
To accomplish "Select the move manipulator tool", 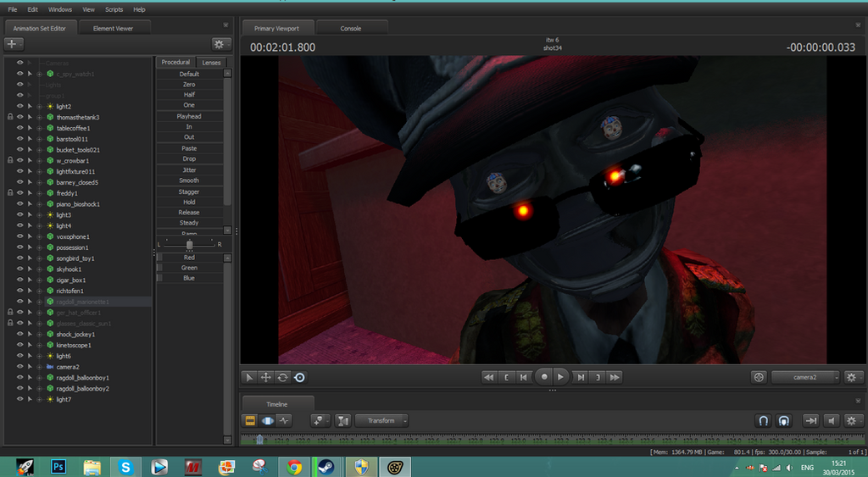I will click(265, 377).
